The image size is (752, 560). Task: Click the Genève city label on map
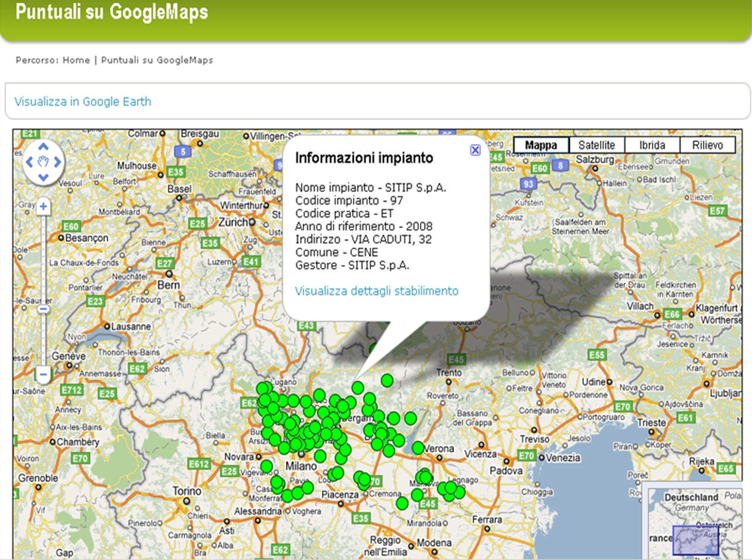click(x=69, y=356)
